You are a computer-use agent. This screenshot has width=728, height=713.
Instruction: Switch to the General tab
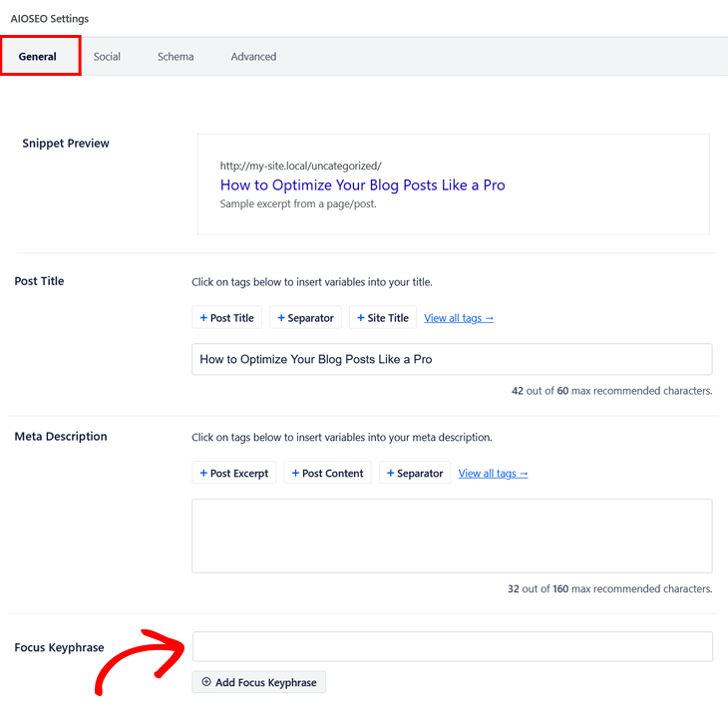tap(41, 56)
